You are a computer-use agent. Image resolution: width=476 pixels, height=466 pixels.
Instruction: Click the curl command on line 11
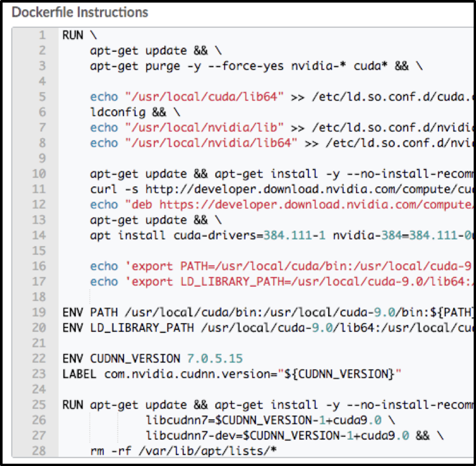pos(103,189)
